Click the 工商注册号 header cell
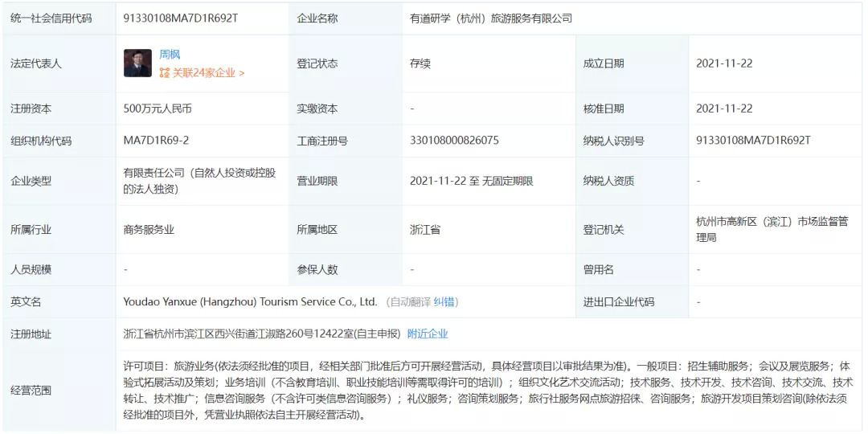This screenshot has width=868, height=434. (346, 141)
